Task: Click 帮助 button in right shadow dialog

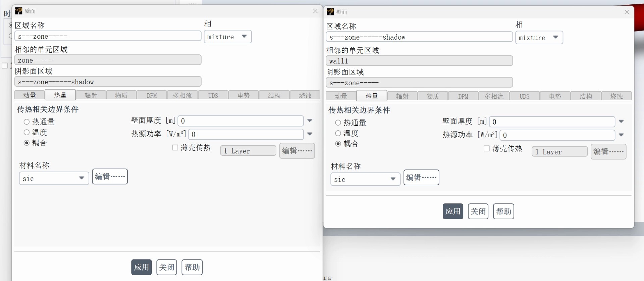Action: (504, 211)
